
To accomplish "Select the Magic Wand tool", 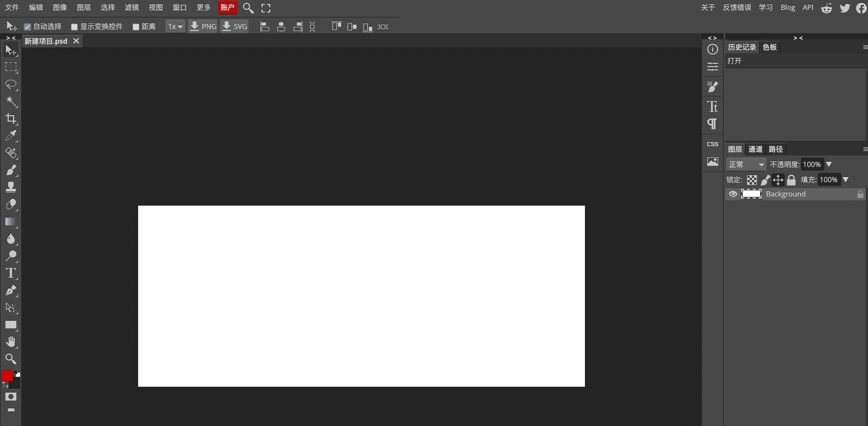I will (x=11, y=101).
